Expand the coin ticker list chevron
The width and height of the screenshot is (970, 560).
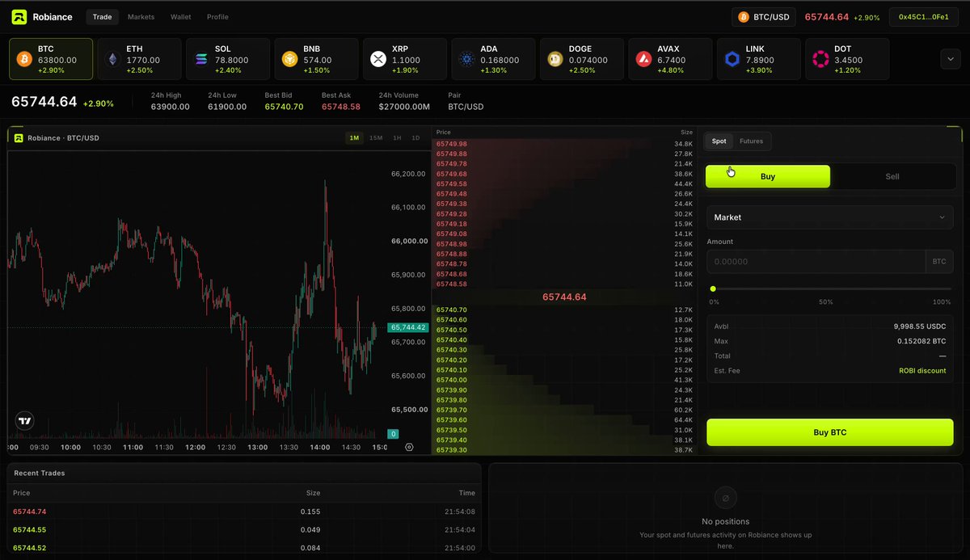[949, 59]
